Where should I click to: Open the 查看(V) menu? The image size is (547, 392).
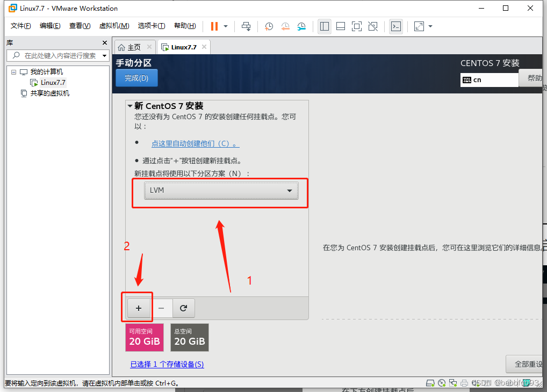pos(80,26)
